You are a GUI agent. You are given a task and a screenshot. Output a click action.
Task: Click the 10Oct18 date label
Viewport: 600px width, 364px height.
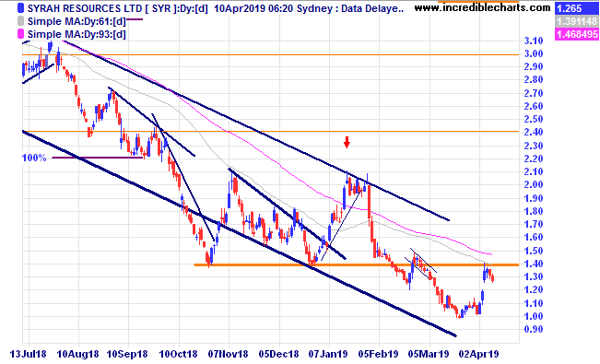pyautogui.click(x=178, y=354)
